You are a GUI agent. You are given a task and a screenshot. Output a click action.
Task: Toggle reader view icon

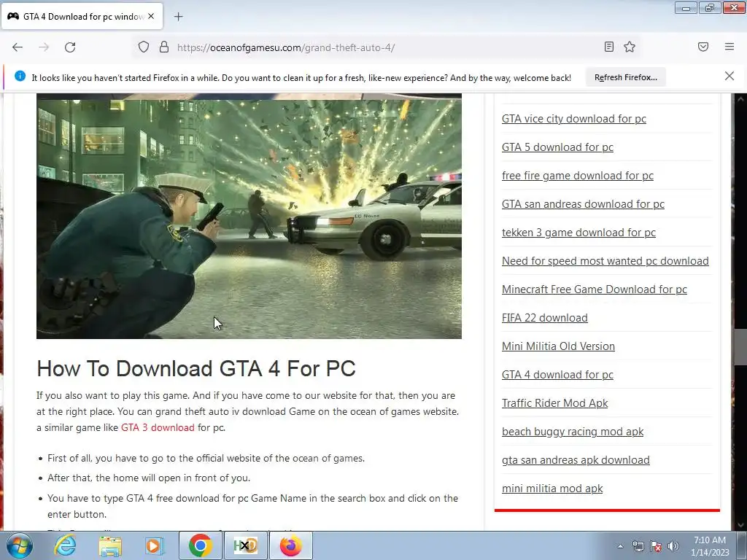tap(609, 47)
